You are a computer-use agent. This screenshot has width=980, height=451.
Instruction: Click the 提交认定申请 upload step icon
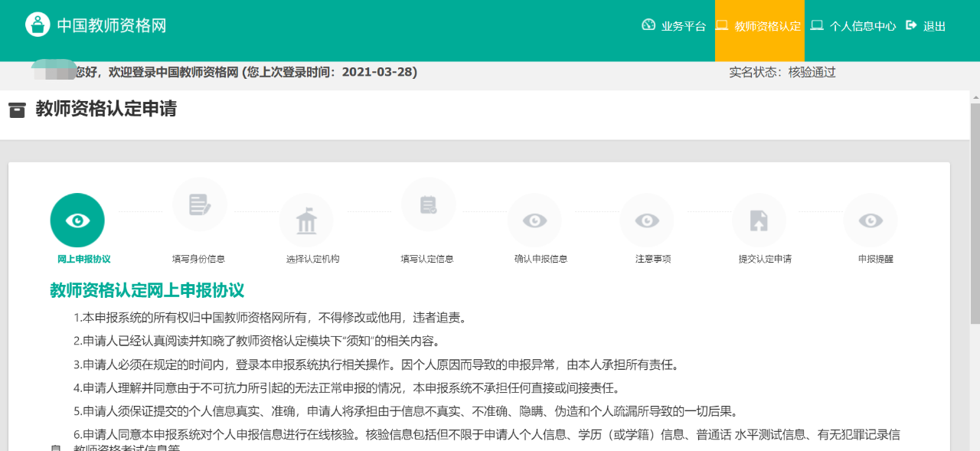click(x=759, y=221)
